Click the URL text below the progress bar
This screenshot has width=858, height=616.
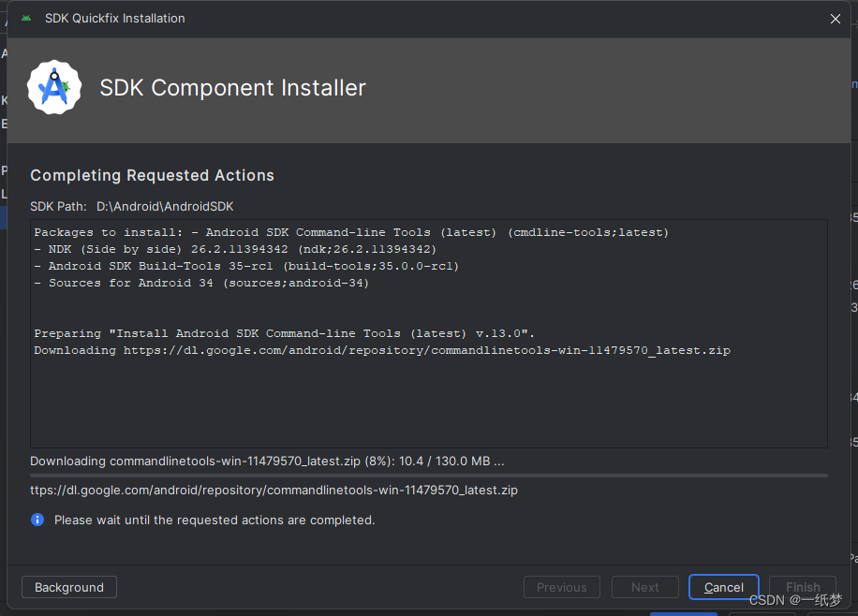[274, 491]
